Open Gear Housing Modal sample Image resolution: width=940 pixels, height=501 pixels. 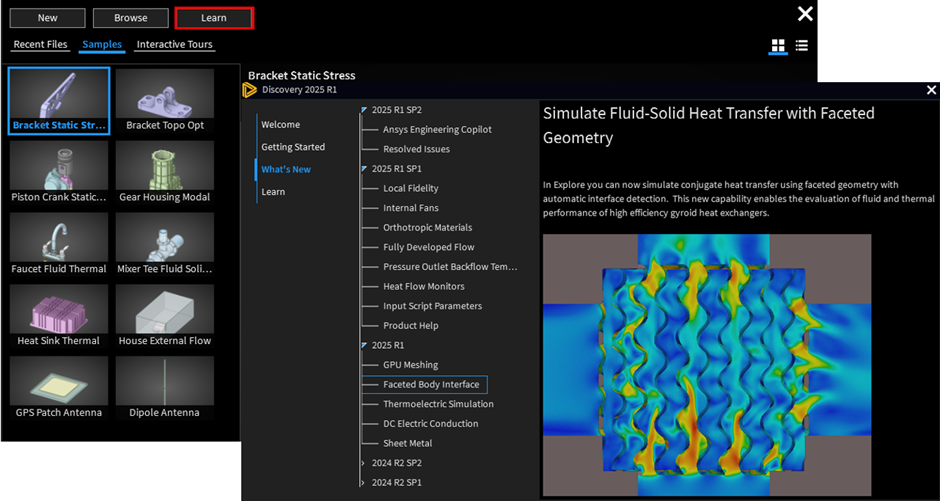165,173
